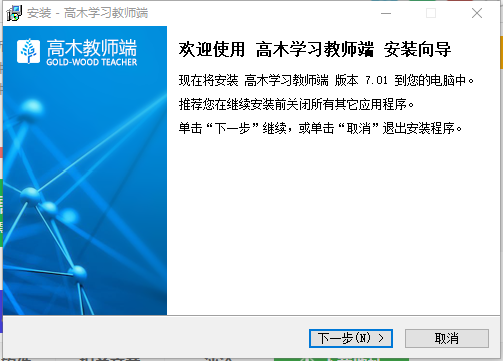Cancel installation with the 取消 button
Image resolution: width=503 pixels, height=361 pixels.
click(x=447, y=338)
